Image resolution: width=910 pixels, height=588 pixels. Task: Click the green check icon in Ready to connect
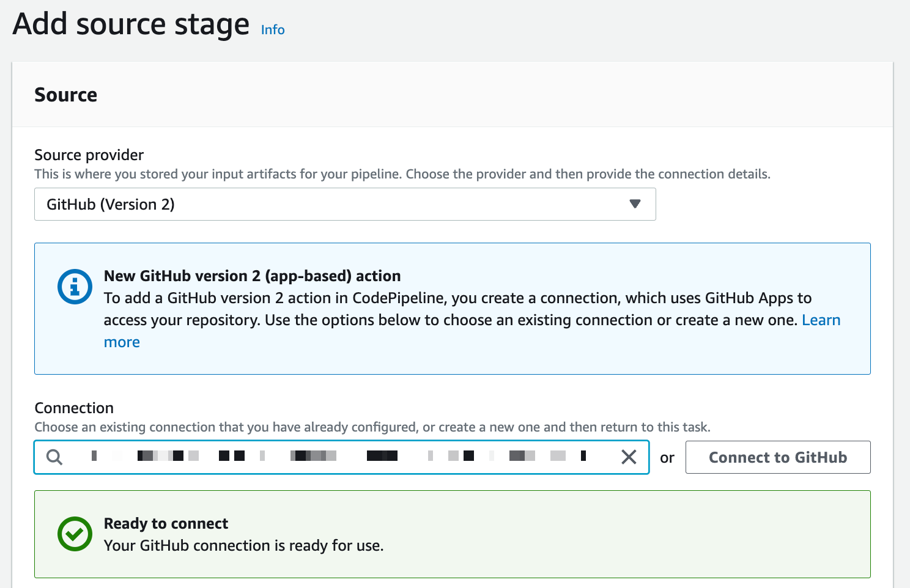75,534
